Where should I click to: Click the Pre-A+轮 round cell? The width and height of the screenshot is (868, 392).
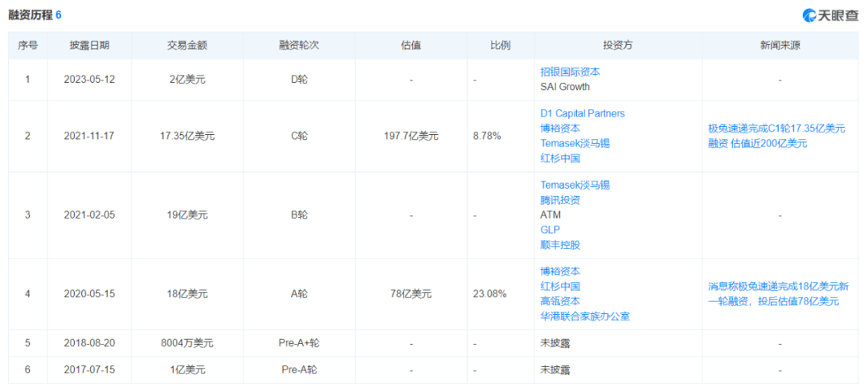coord(299,343)
